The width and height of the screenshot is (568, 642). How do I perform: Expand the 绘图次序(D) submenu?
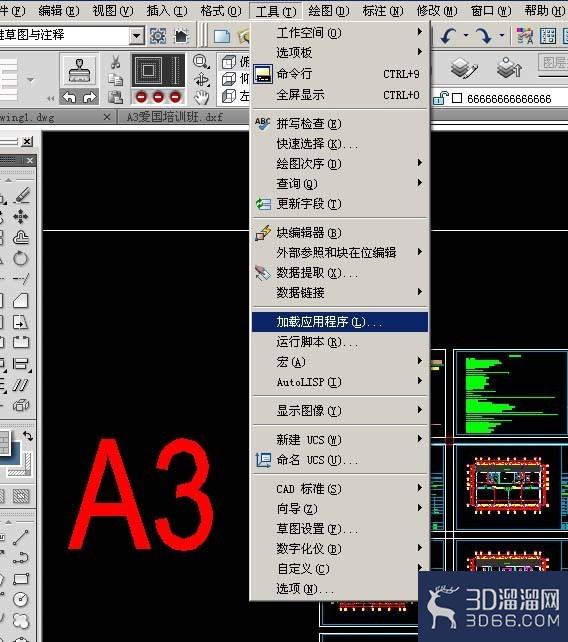coord(340,164)
